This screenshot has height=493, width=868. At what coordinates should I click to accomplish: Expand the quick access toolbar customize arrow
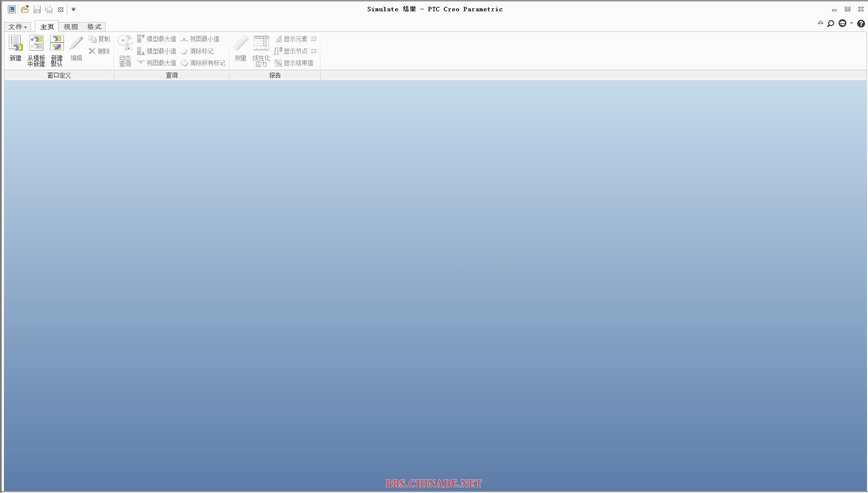(73, 9)
